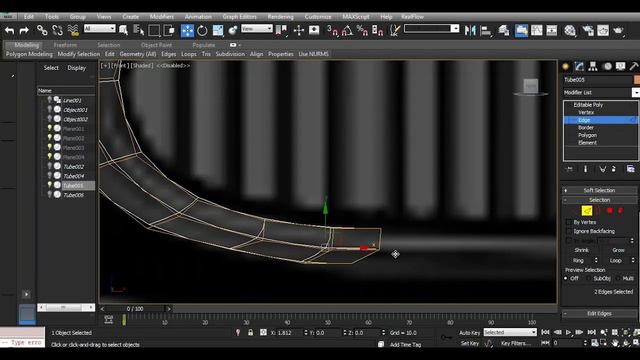
Task: Click the Key Filters button
Action: click(516, 343)
